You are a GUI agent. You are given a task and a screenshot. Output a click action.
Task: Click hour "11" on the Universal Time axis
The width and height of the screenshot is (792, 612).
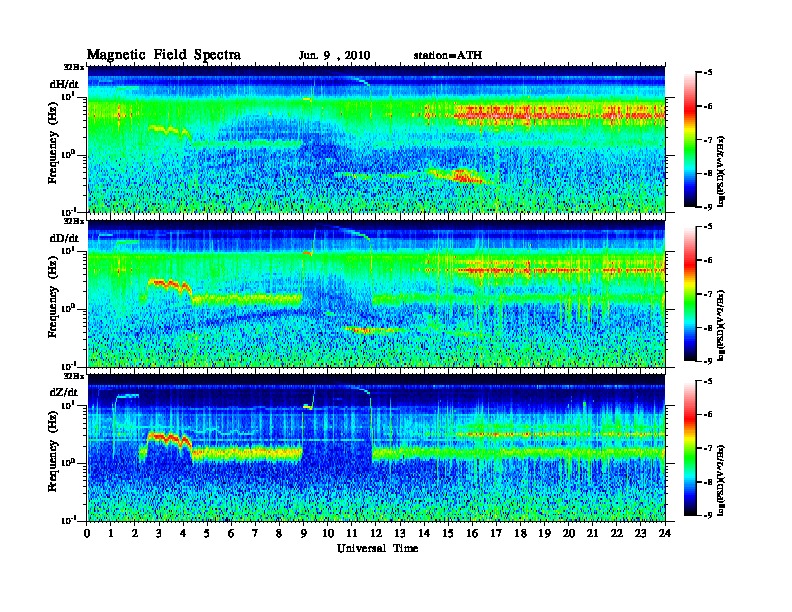point(352,534)
